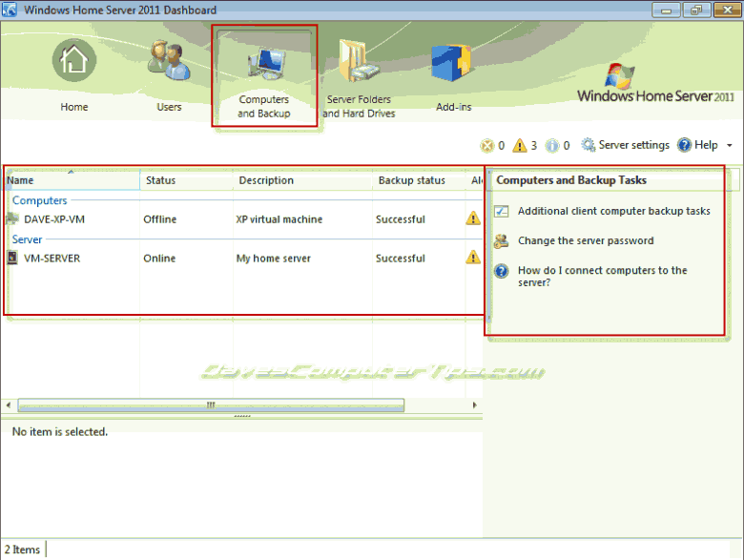The height and width of the screenshot is (560, 744).
Task: Click the critical alerts icon showing 0
Action: [486, 145]
